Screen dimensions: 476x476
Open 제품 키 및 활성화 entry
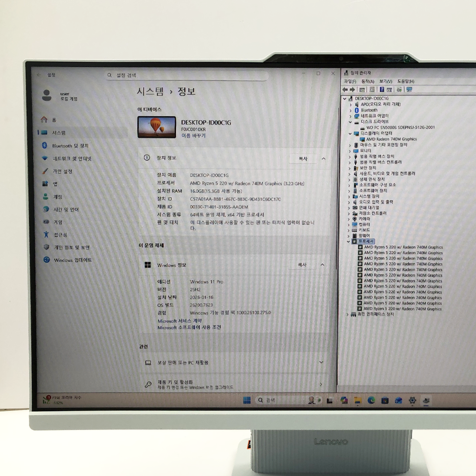pos(234,384)
